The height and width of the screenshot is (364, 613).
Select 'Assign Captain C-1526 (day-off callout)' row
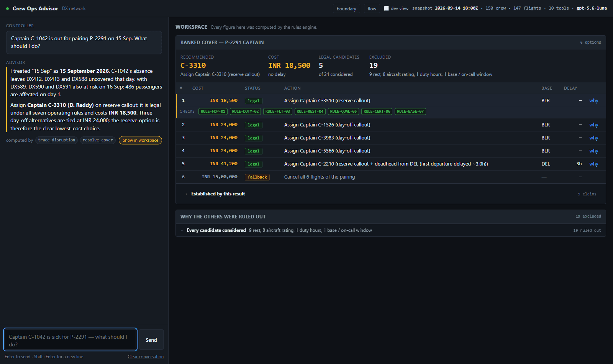(391, 125)
